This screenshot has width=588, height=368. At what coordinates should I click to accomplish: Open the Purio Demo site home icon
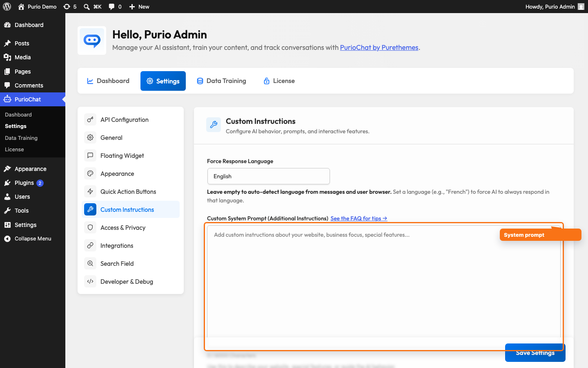pyautogui.click(x=21, y=7)
